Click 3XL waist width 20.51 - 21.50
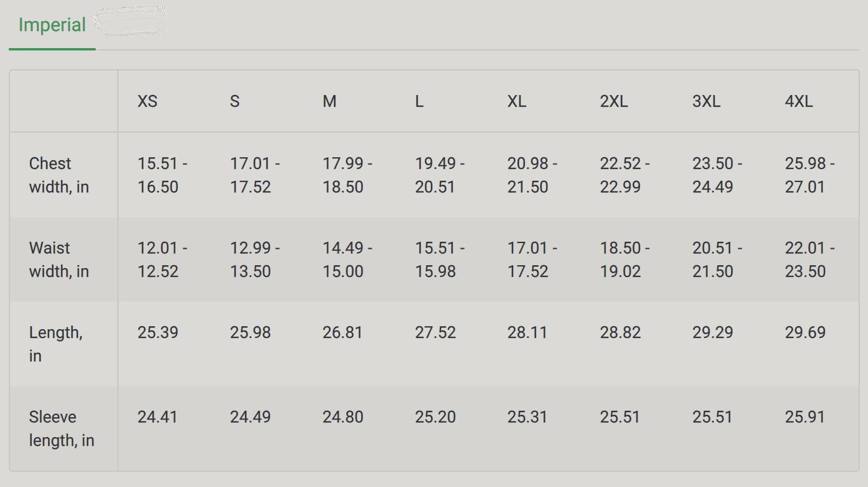Screen dimensions: 868x487 [x=717, y=259]
